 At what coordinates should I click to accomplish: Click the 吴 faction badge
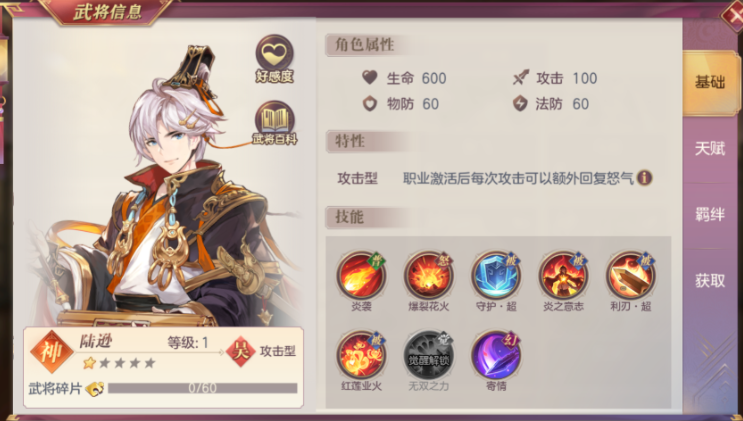pos(241,351)
